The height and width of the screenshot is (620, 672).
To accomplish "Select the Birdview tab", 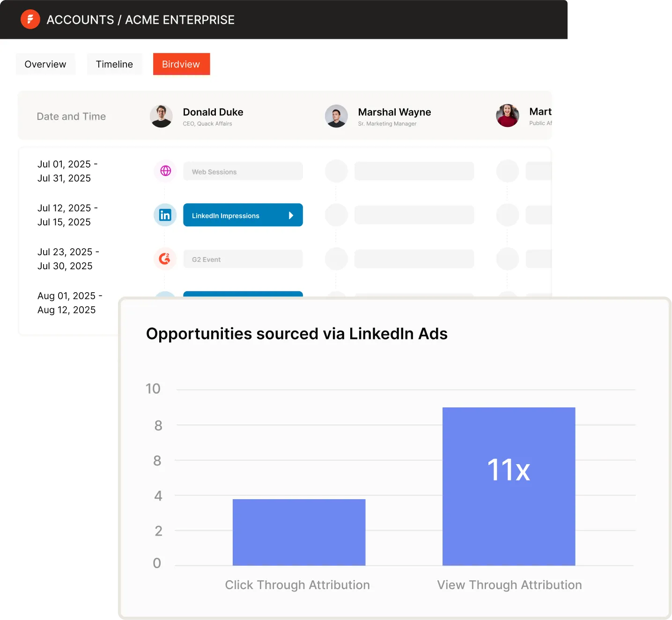I will click(181, 64).
